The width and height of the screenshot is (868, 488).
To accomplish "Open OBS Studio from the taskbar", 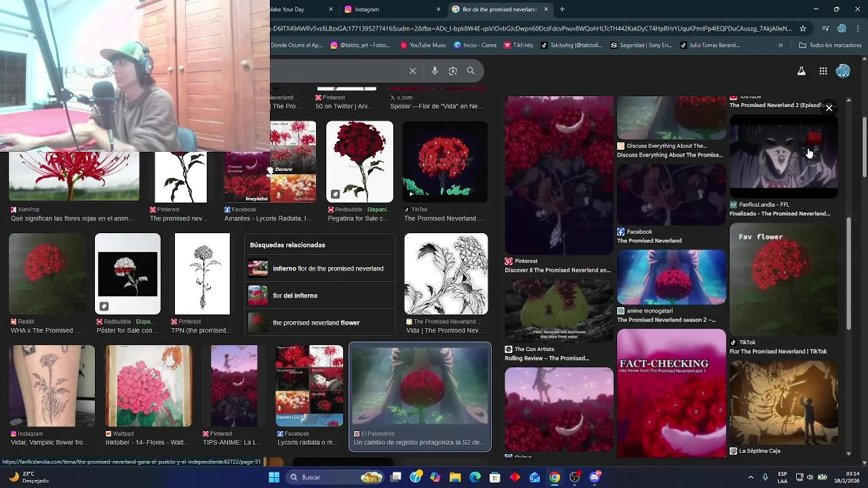I will click(x=575, y=477).
